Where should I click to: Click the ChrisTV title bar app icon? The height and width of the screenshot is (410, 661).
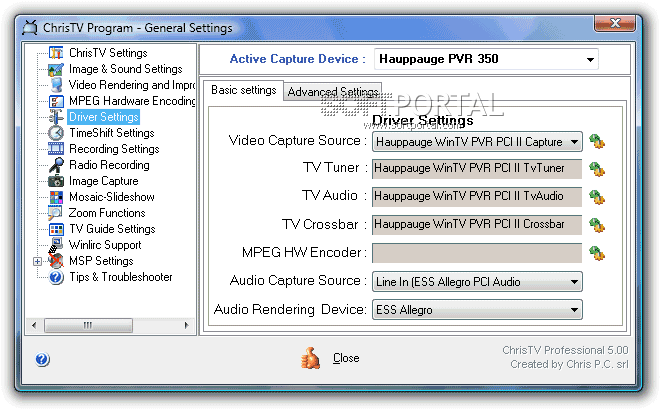click(30, 28)
